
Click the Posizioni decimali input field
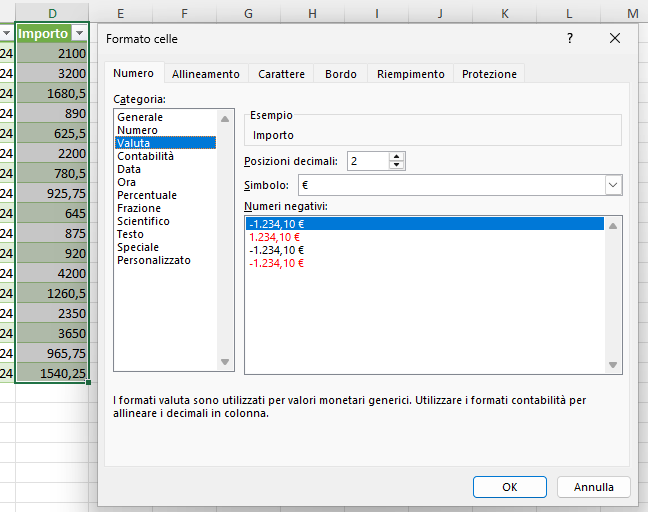[x=366, y=161]
